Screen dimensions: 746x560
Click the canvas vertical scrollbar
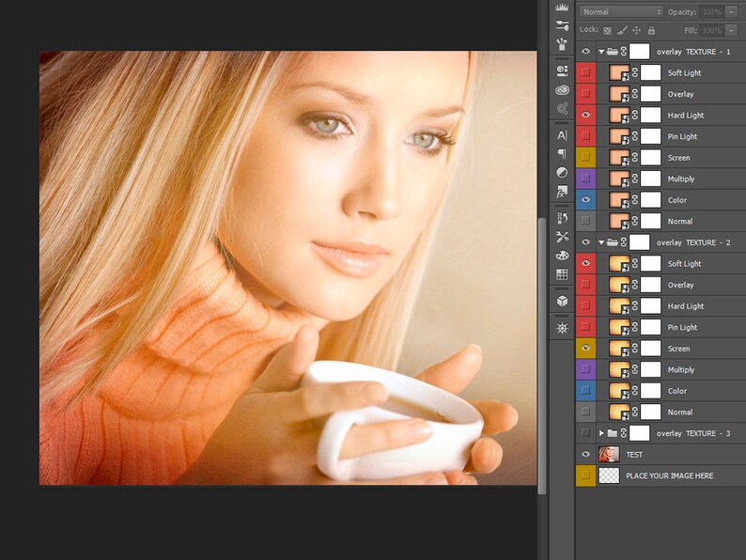(542, 356)
